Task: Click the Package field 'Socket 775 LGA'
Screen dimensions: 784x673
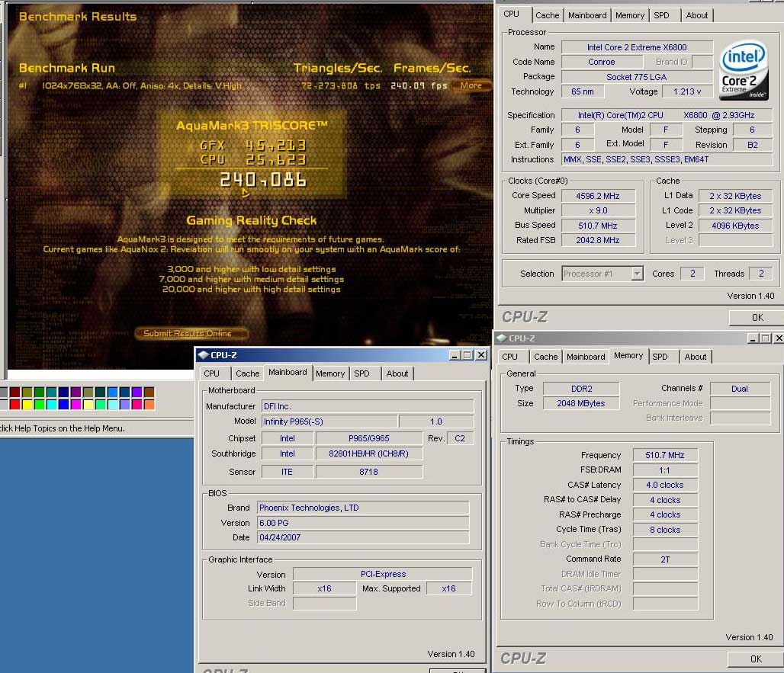Action: coord(637,77)
